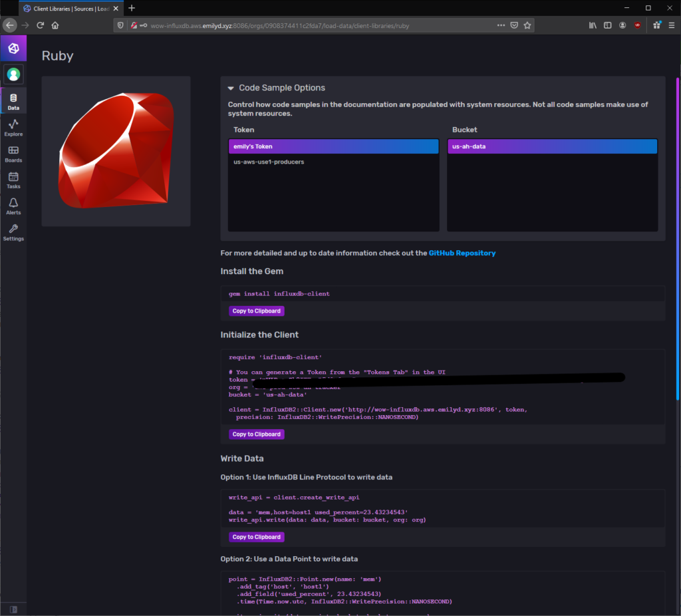Viewport: 681px width, 616px height.
Task: Click the InfluxDB logo in the sidebar
Action: [x=13, y=48]
